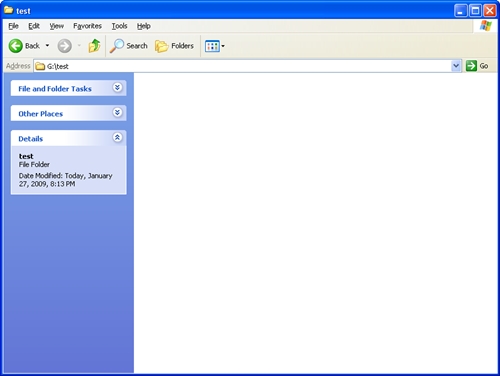Click the Other Places header text
Screen dimensions: 500x376
pos(41,114)
